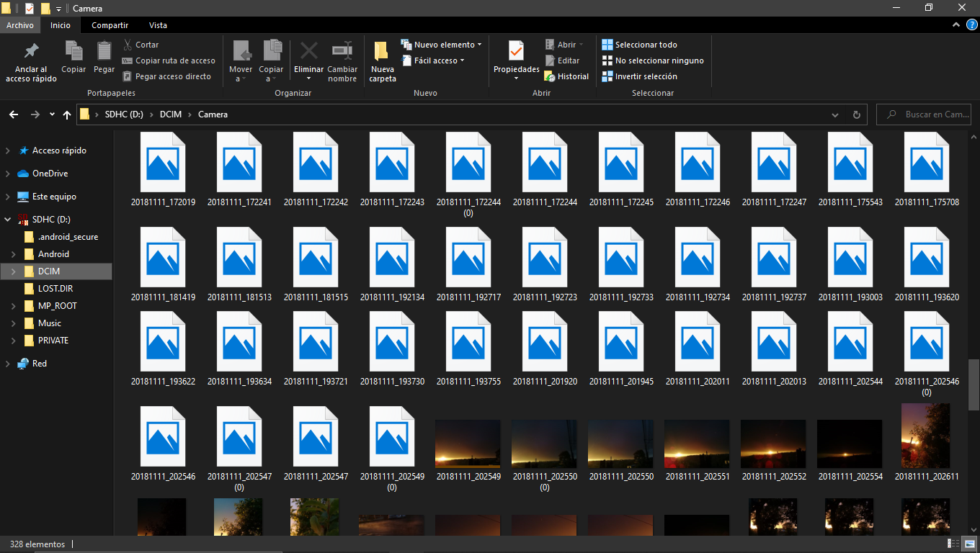Click the Copiar icon in Portapapeles
This screenshot has width=980, height=553.
tap(73, 51)
